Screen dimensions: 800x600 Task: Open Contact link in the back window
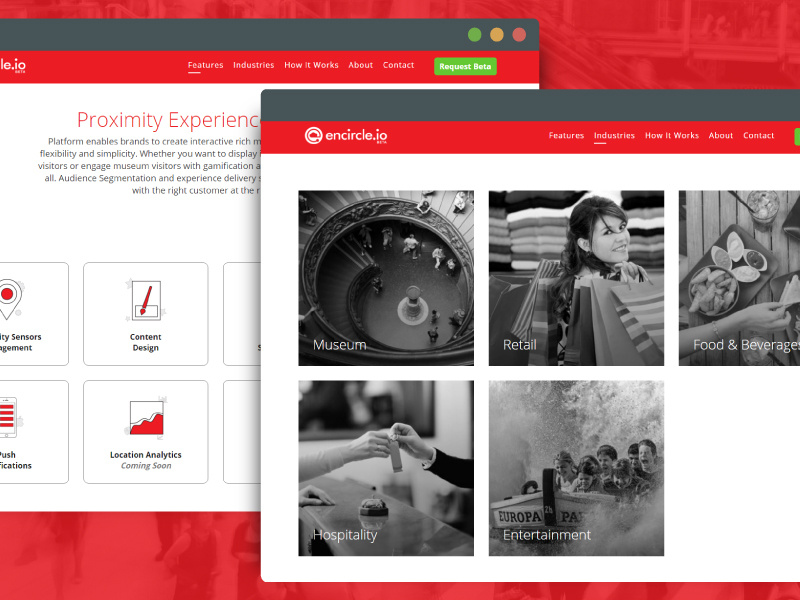(x=398, y=65)
